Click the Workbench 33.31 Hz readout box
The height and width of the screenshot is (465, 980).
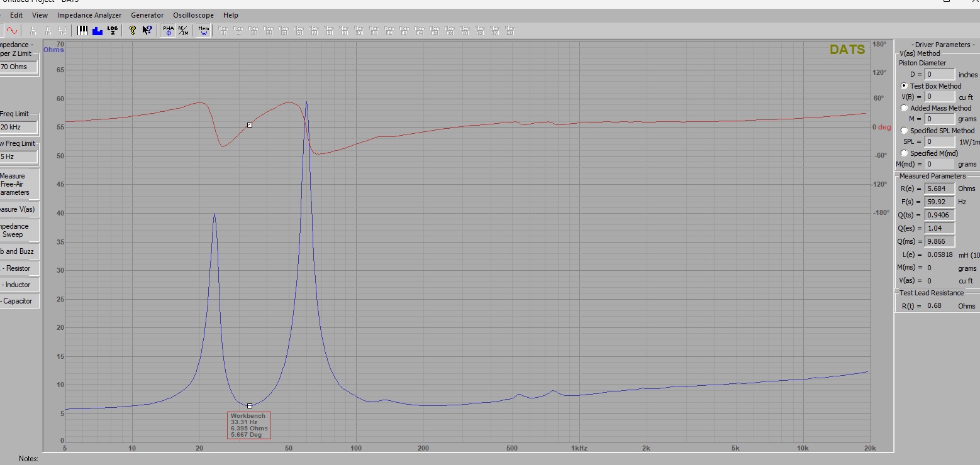pyautogui.click(x=249, y=425)
